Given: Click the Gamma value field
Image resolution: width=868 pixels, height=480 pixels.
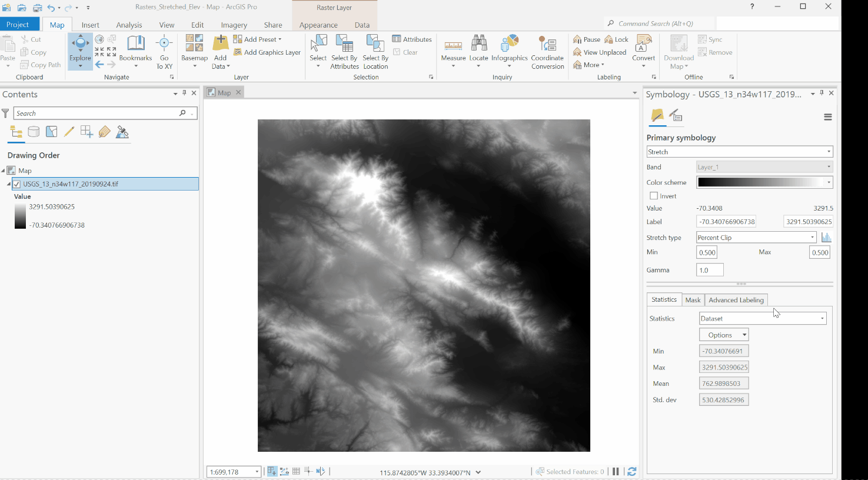Looking at the screenshot, I should click(710, 270).
